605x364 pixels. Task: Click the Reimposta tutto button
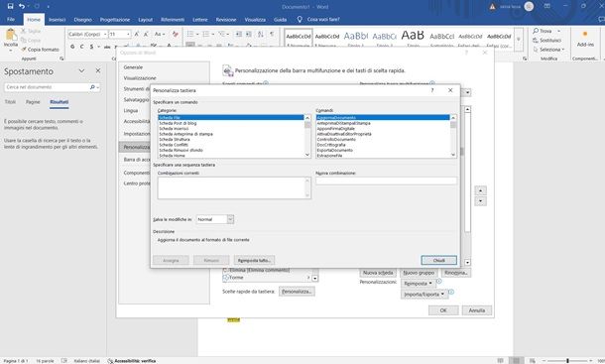[x=254, y=260]
